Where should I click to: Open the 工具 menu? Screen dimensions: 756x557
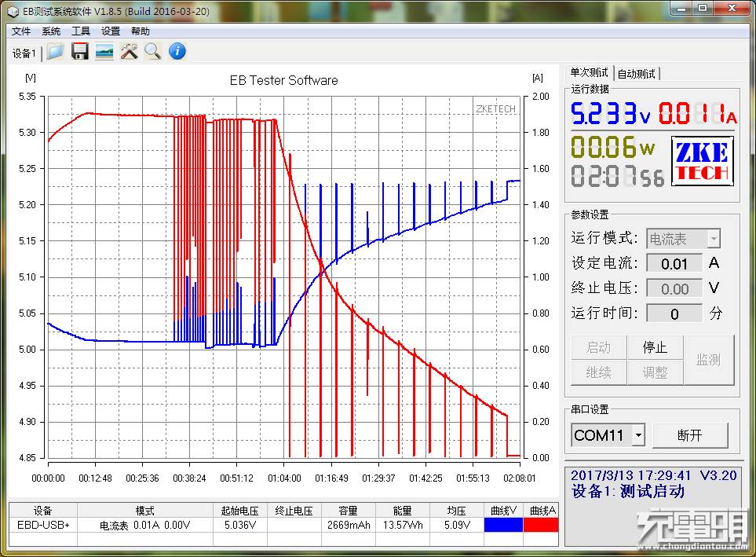click(x=81, y=31)
